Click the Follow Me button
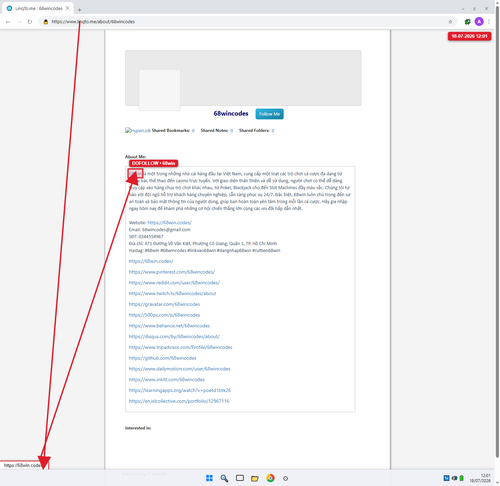Viewport: 500px width, 486px height. [269, 114]
